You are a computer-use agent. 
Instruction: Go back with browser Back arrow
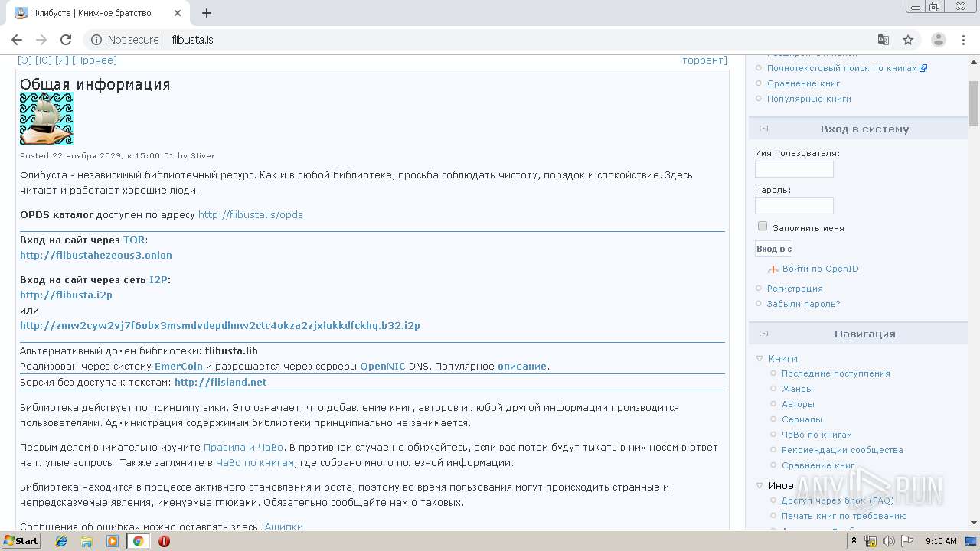point(17,40)
